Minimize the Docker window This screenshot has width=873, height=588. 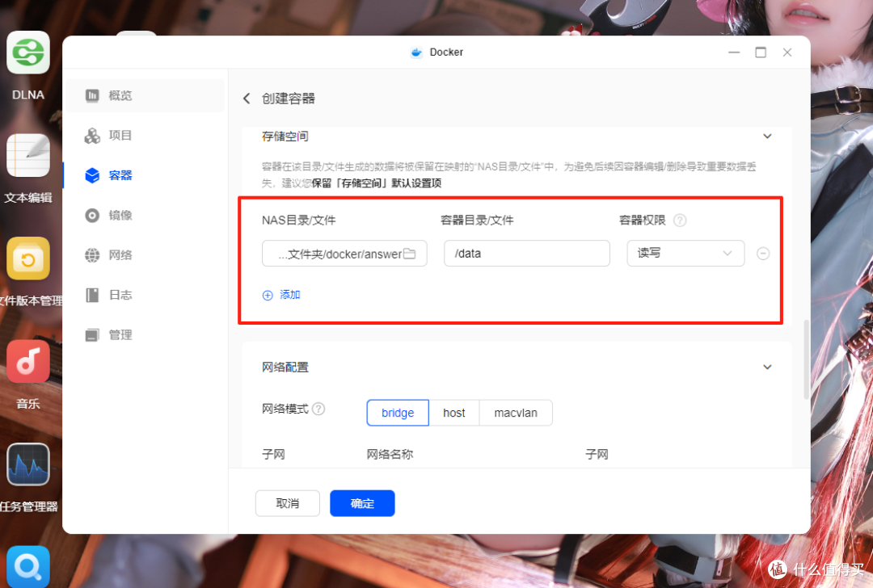click(x=734, y=52)
